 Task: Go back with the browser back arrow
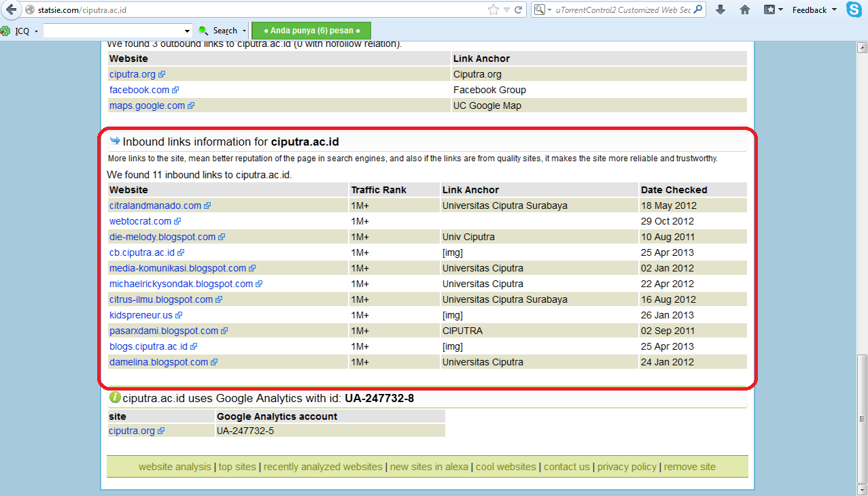click(11, 10)
